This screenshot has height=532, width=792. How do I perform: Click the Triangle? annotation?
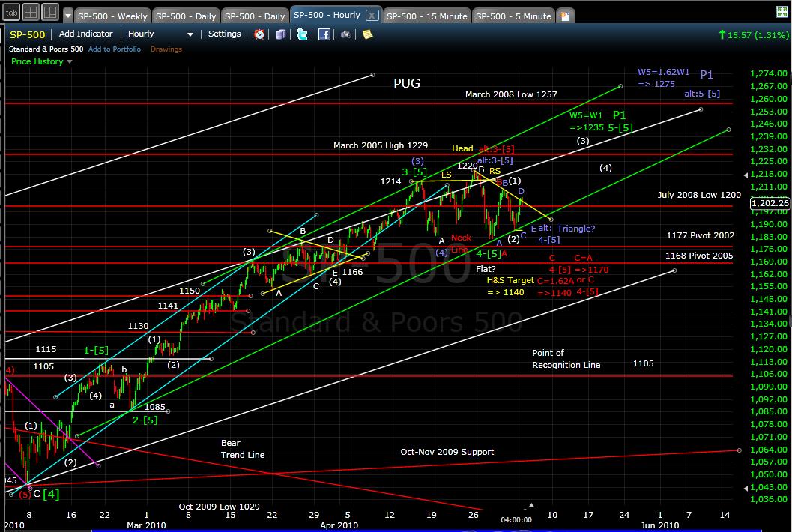pos(575,229)
